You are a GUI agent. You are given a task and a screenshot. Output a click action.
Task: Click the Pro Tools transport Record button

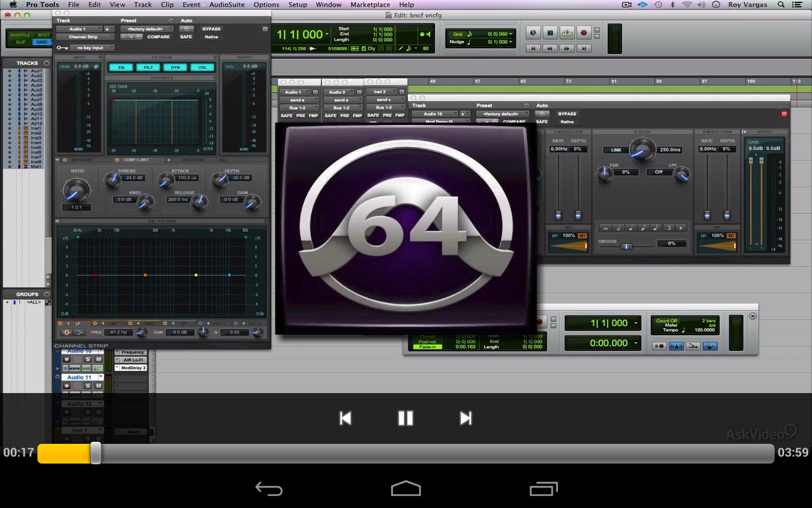[x=584, y=33]
